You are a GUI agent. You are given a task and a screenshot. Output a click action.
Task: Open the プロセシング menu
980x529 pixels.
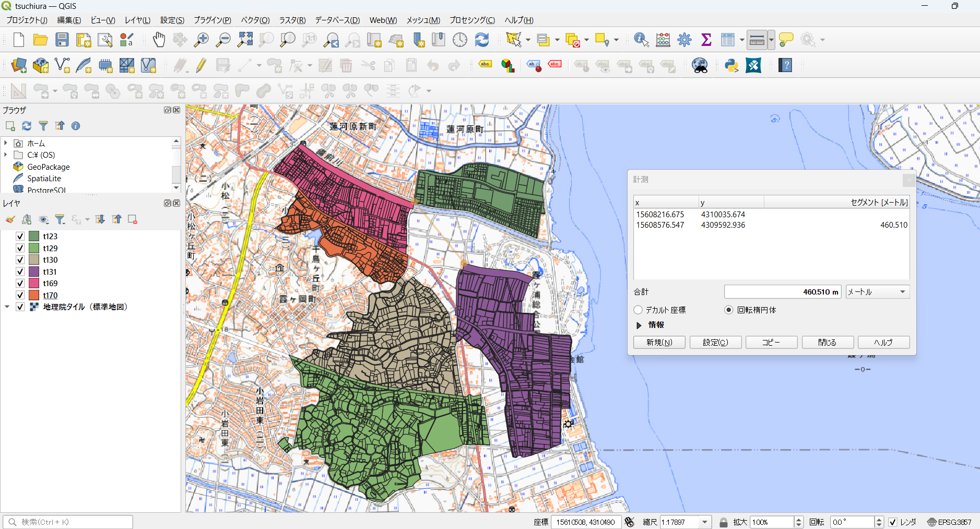[471, 20]
